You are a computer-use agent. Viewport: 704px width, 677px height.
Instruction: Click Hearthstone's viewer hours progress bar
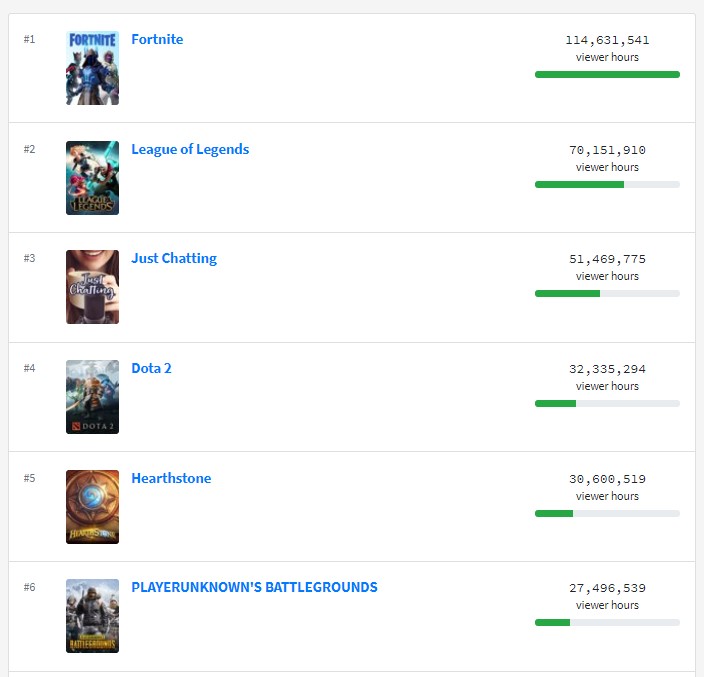point(607,514)
